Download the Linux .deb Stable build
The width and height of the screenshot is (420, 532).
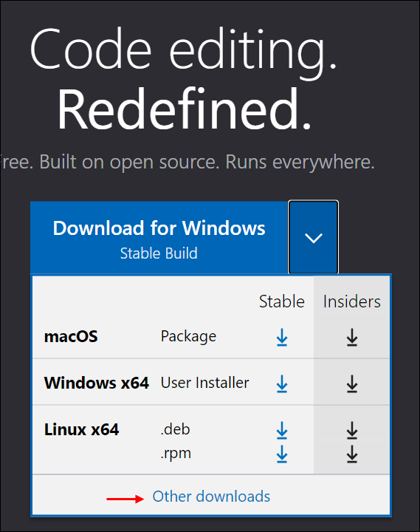click(x=282, y=430)
